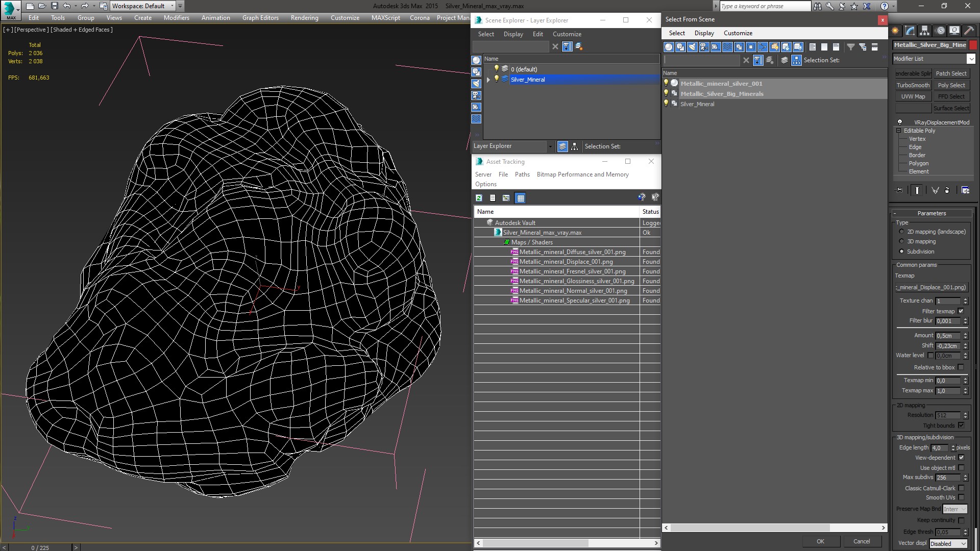Uncheck the Filter texmap checkbox

961,311
